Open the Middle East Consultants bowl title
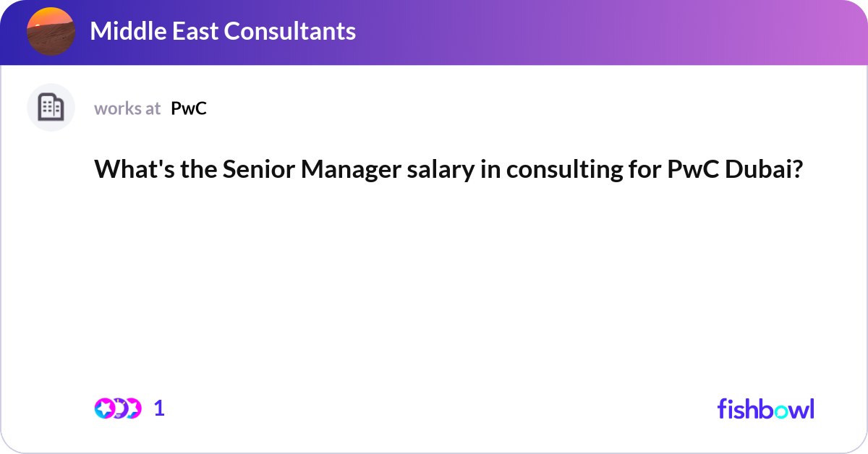Viewport: 868px width, 454px height. 223,31
